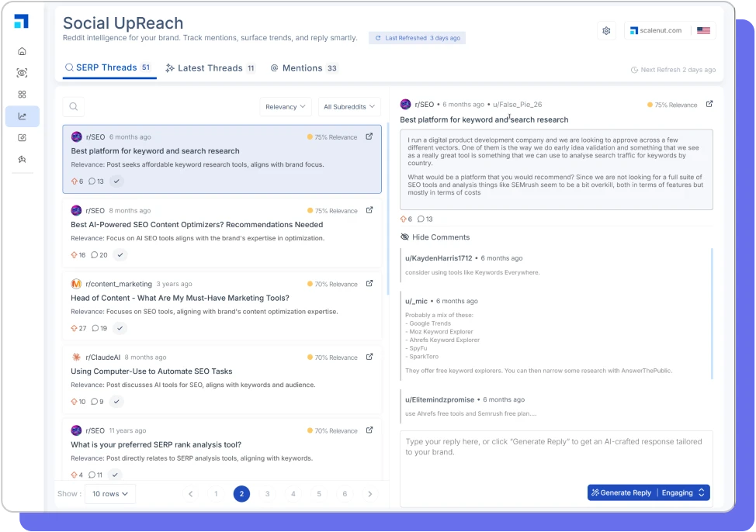The image size is (756, 532).
Task: Open the All Subreddits filter dropdown
Action: (349, 106)
